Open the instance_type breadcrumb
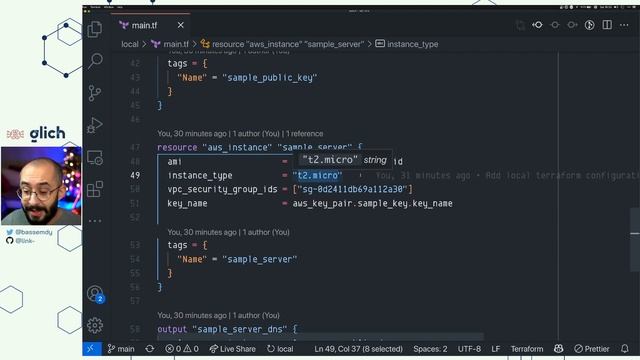 pyautogui.click(x=407, y=44)
